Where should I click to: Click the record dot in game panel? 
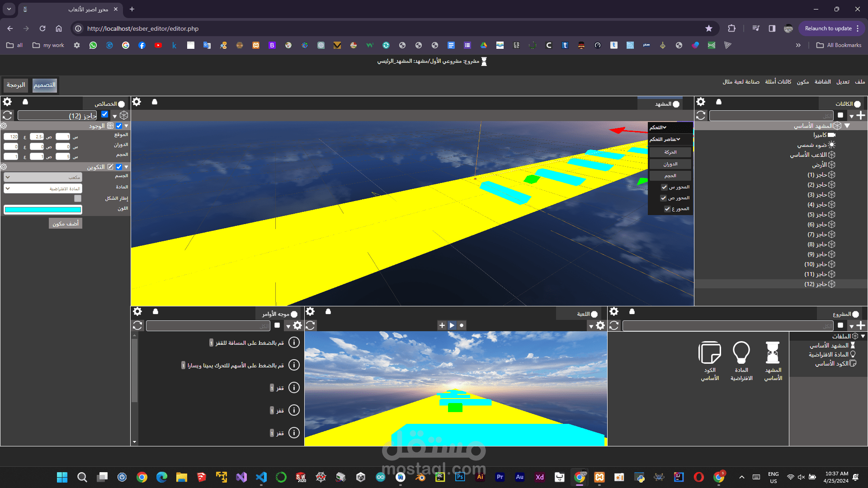point(462,325)
